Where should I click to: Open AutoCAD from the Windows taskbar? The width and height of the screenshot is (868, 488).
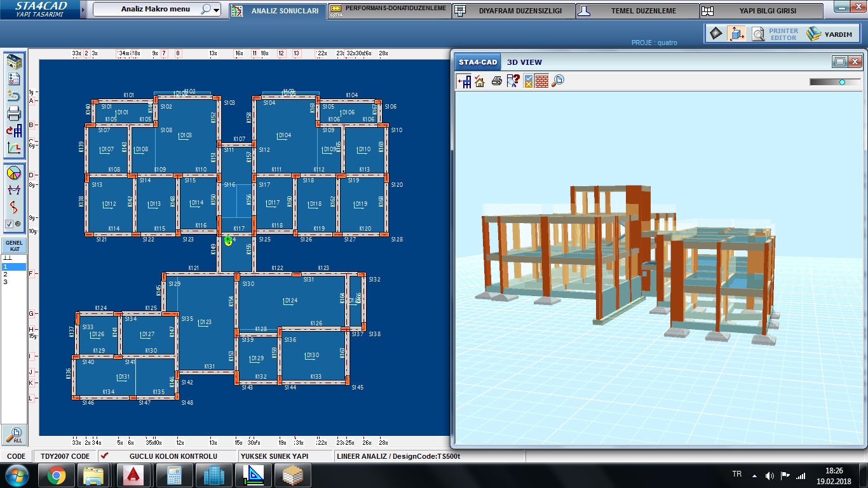pyautogui.click(x=134, y=475)
